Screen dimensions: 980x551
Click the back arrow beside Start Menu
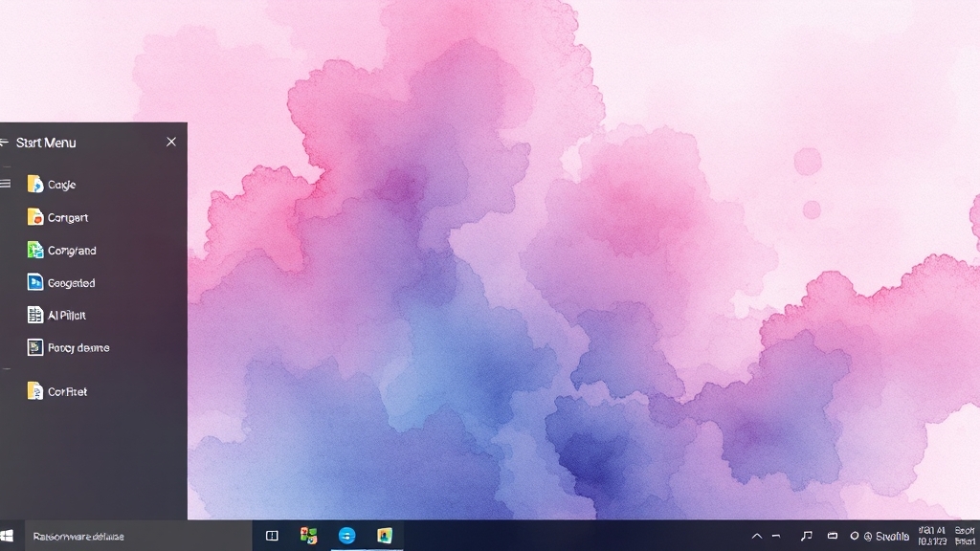(x=5, y=143)
